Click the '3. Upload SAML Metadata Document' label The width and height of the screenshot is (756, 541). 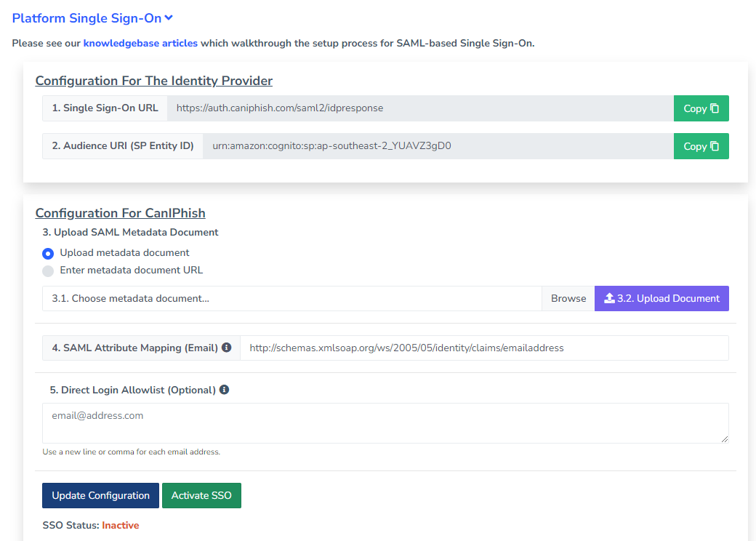[130, 233]
